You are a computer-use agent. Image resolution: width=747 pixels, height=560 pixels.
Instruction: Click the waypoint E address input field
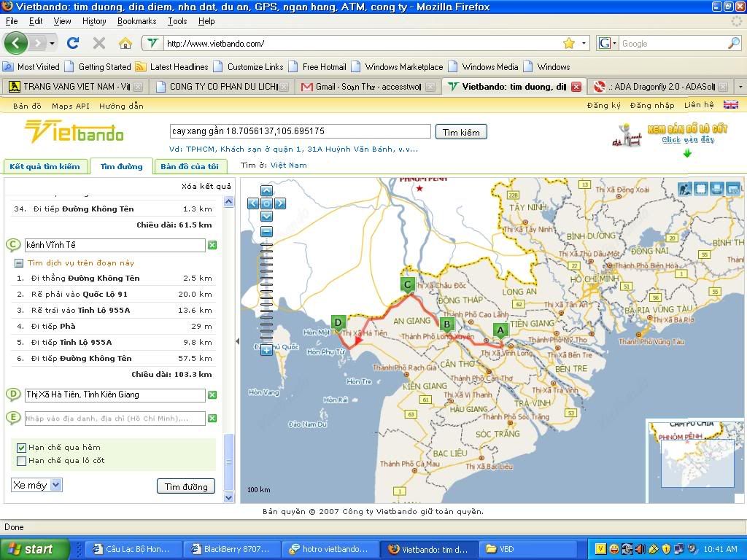(x=115, y=418)
